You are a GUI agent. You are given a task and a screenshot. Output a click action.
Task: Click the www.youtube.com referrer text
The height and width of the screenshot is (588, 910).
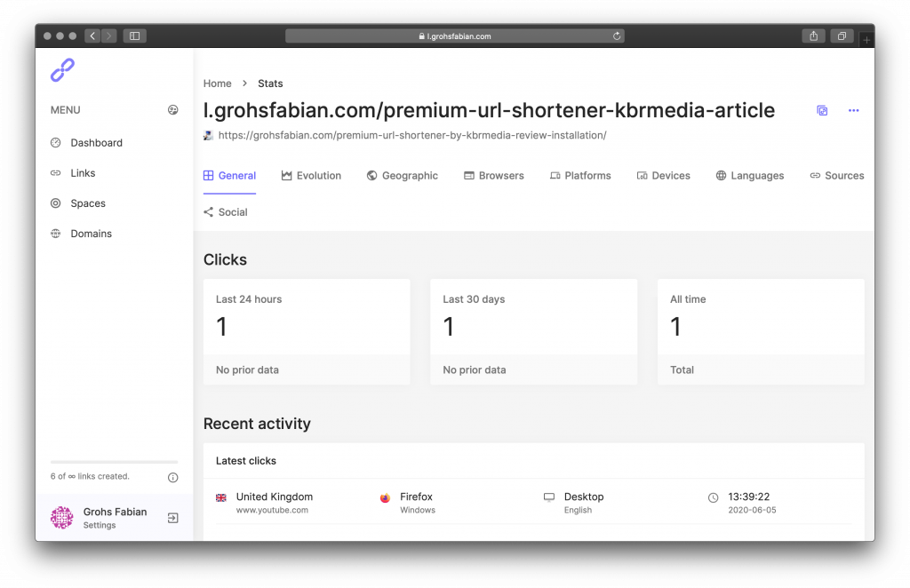272,511
